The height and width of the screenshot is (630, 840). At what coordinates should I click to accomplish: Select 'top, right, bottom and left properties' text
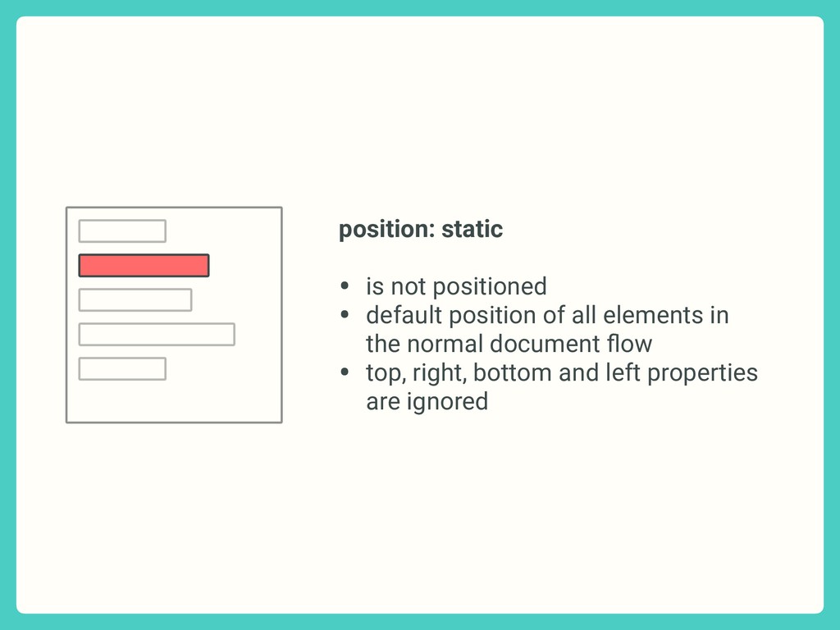pos(561,373)
